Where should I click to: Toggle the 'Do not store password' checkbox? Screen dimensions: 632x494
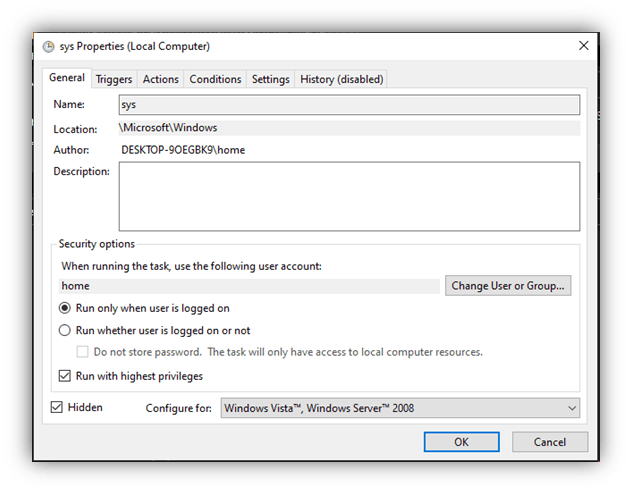84,352
